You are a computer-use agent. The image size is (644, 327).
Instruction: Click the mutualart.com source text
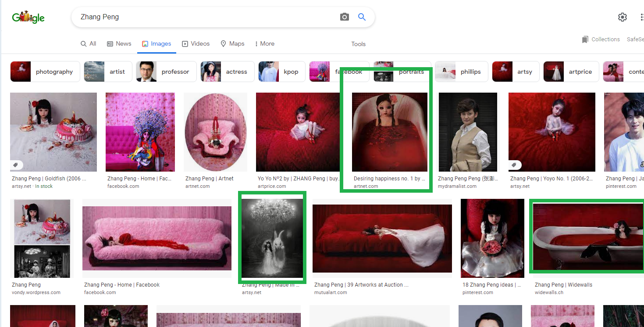tap(331, 292)
